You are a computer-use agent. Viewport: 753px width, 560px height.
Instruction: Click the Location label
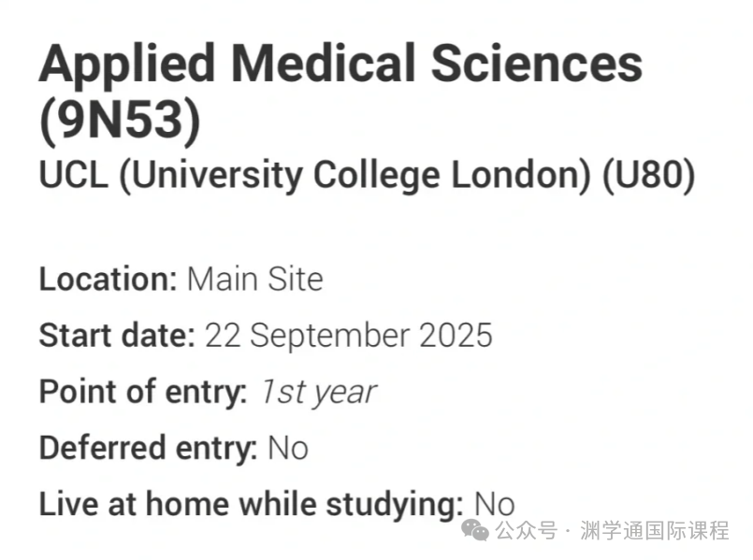(x=108, y=279)
